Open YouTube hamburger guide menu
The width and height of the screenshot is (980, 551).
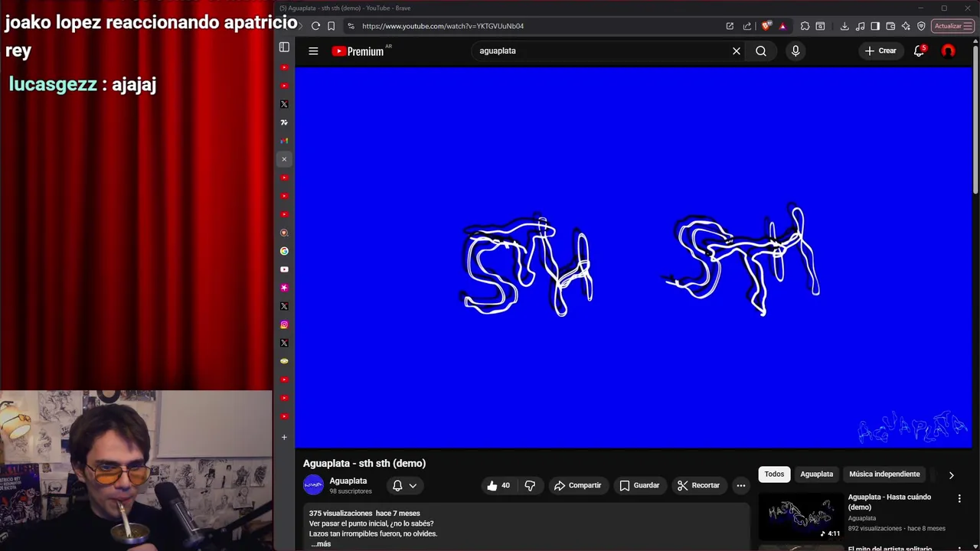pyautogui.click(x=313, y=51)
